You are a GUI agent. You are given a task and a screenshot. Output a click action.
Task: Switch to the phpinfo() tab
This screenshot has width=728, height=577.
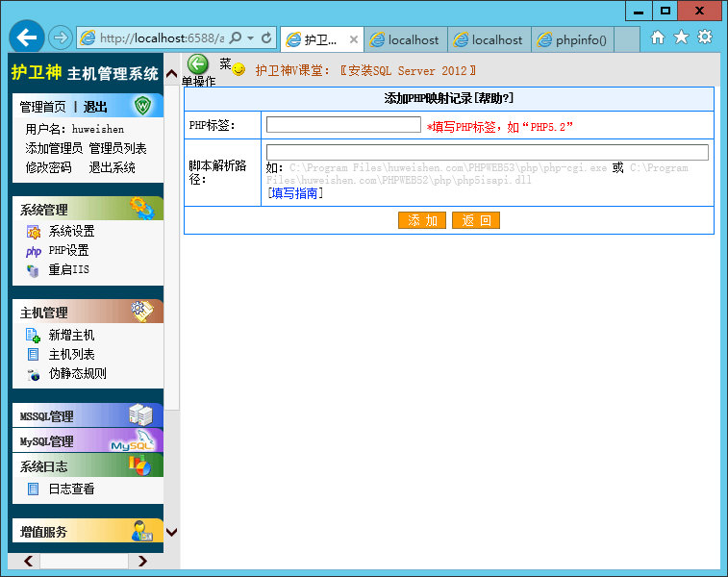(572, 40)
